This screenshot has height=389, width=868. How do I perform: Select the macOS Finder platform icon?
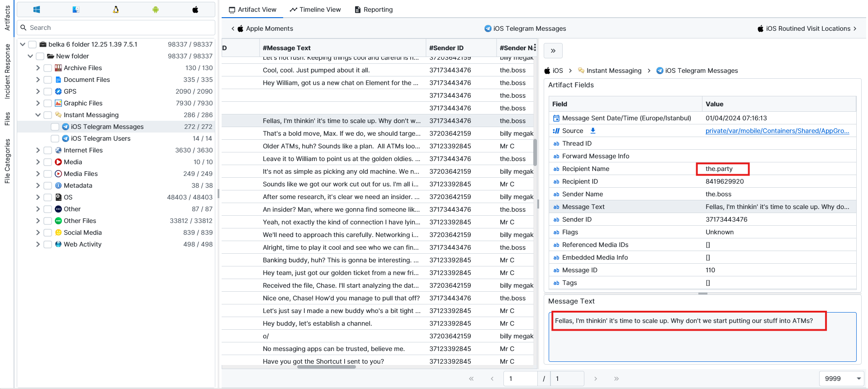[76, 9]
